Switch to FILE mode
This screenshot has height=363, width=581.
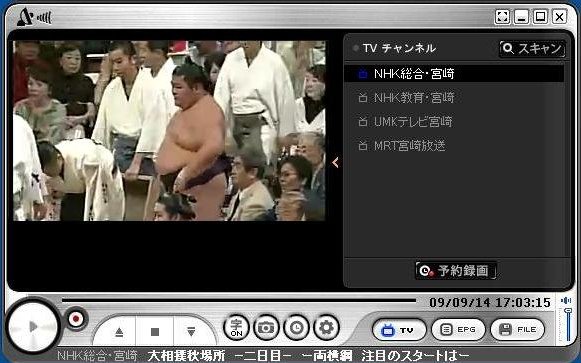[517, 330]
